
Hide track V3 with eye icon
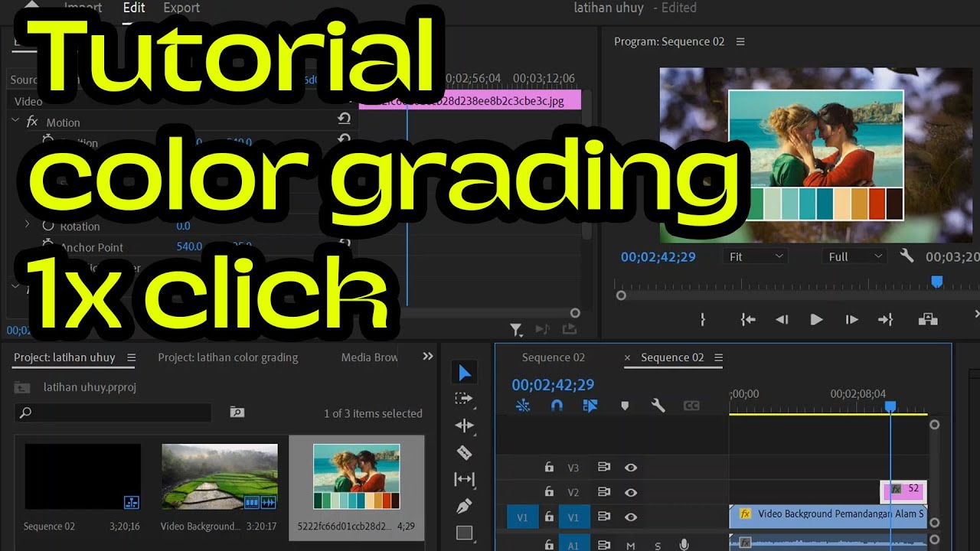(x=631, y=467)
